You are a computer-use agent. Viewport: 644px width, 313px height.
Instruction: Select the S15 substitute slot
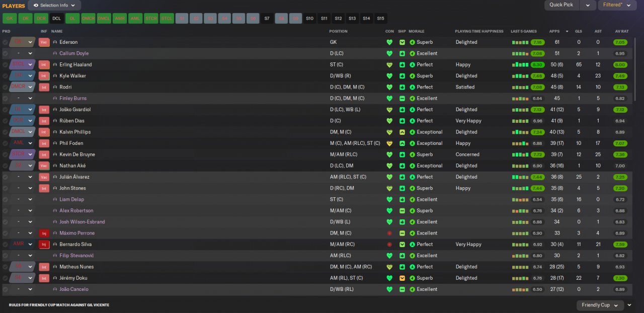(380, 18)
